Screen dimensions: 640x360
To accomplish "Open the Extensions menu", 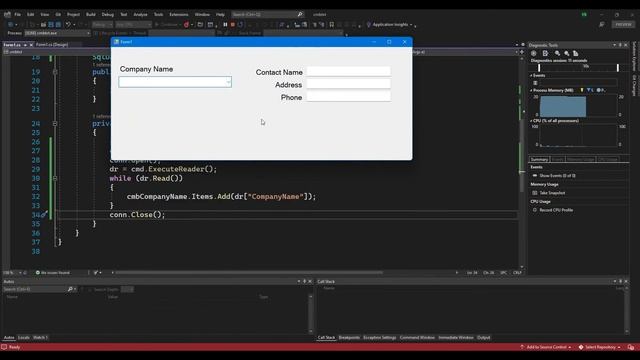I will pos(179,14).
